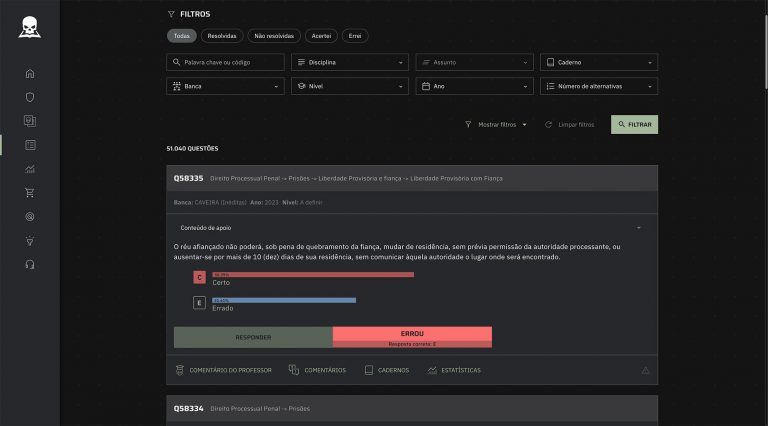Screen dimensions: 768x426
Task: Switch to the Estatísticas tab
Action: [453, 370]
